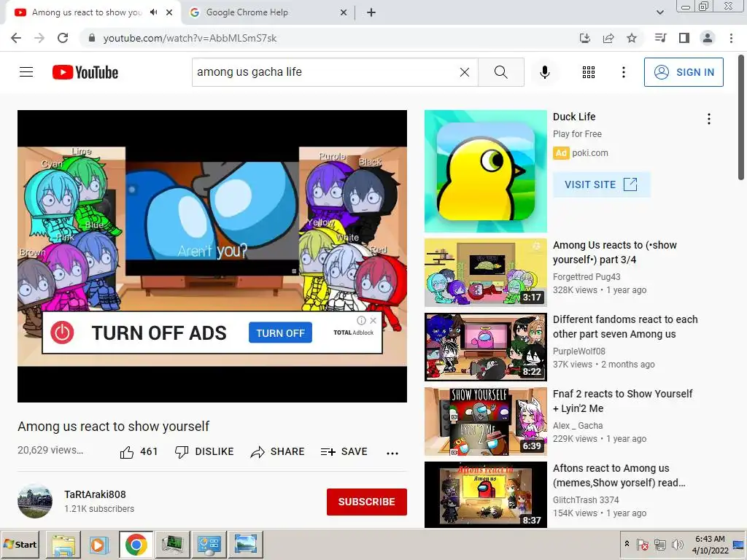
Task: View site info via padlock icon
Action: [92, 38]
